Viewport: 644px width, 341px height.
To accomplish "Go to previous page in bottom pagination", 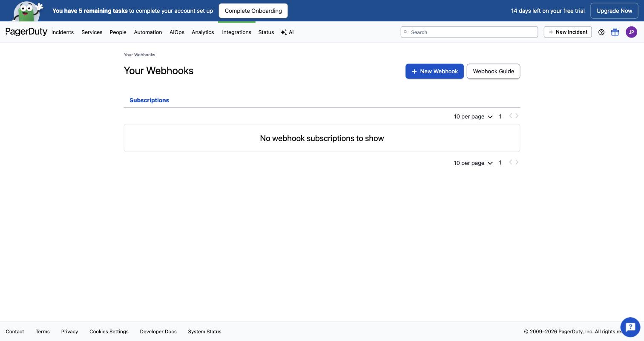I will 511,162.
